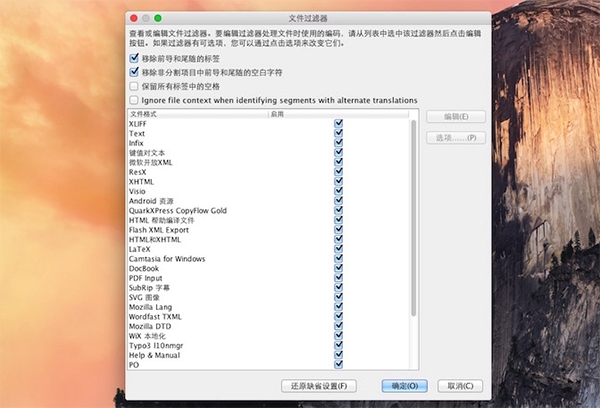This screenshot has width=600, height=408.
Task: Cancel with the 取消(C) button
Action: pos(460,386)
